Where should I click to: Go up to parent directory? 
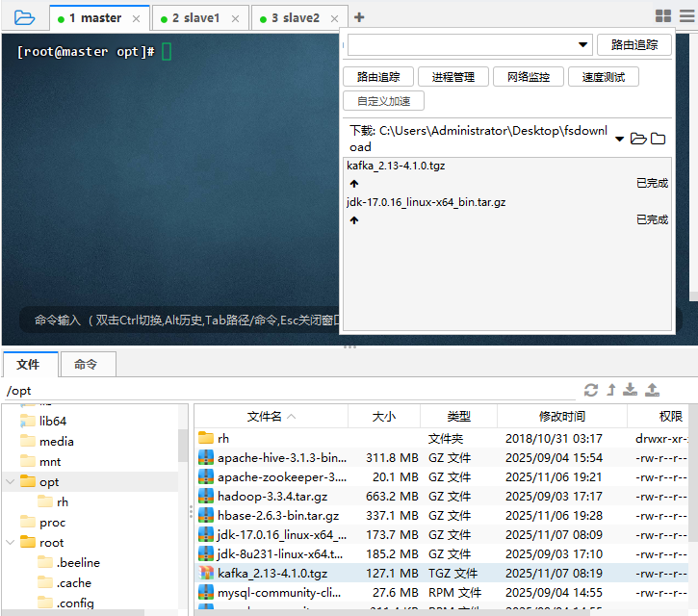click(611, 390)
